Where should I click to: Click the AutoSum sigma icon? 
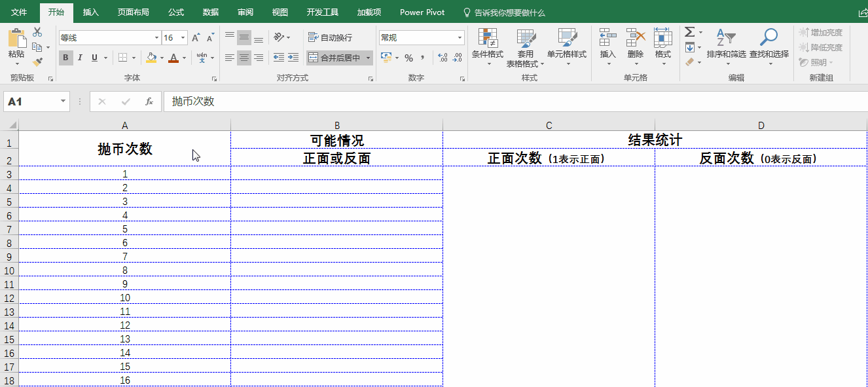tap(690, 32)
